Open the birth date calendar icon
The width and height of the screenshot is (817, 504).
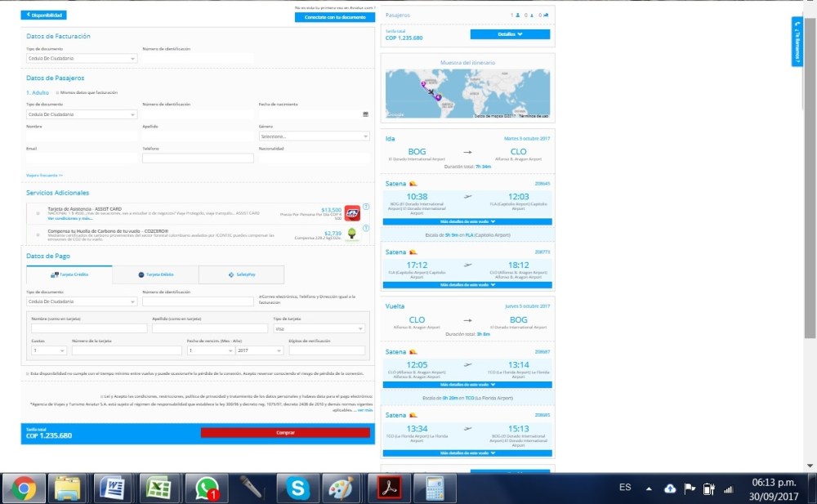point(365,114)
